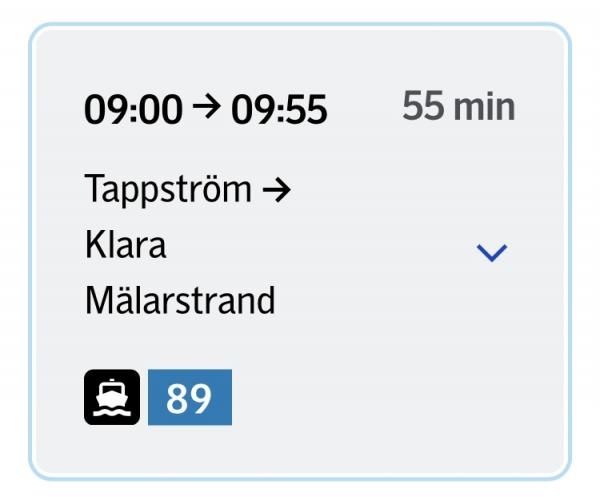Click the minutes 55 in the arrival time
Image resolution: width=600 pixels, height=500 pixels.
click(307, 110)
